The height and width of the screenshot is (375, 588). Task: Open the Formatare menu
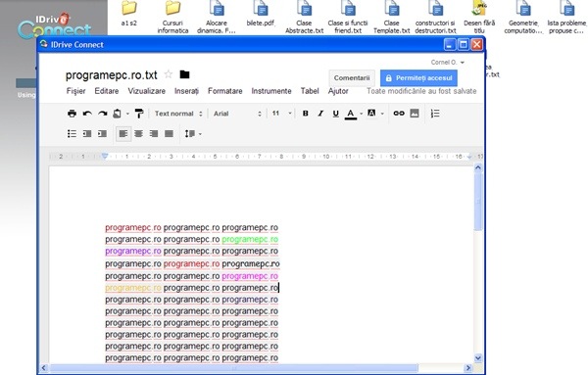225,91
